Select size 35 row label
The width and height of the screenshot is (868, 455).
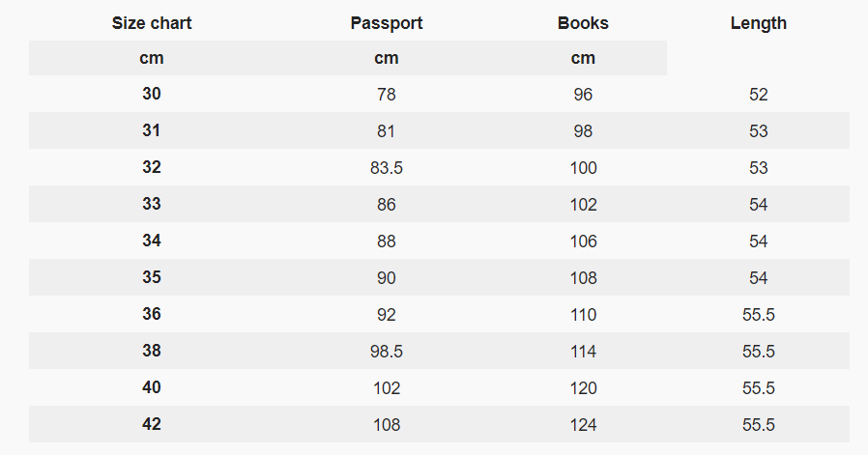coord(152,278)
